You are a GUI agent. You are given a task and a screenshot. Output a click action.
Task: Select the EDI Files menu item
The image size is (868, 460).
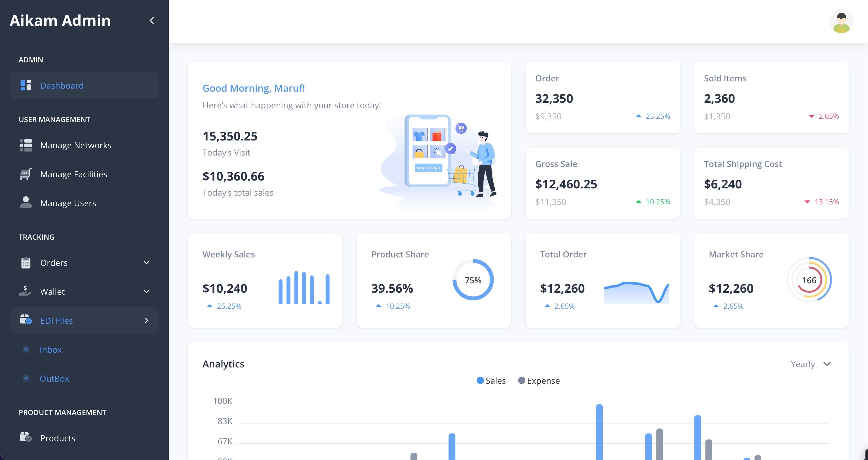pyautogui.click(x=84, y=320)
